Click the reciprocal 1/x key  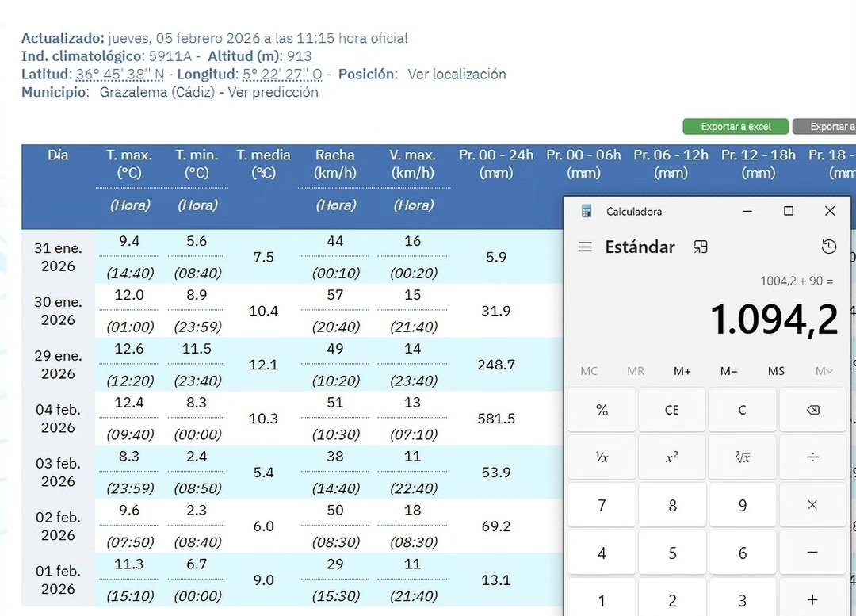tap(602, 457)
